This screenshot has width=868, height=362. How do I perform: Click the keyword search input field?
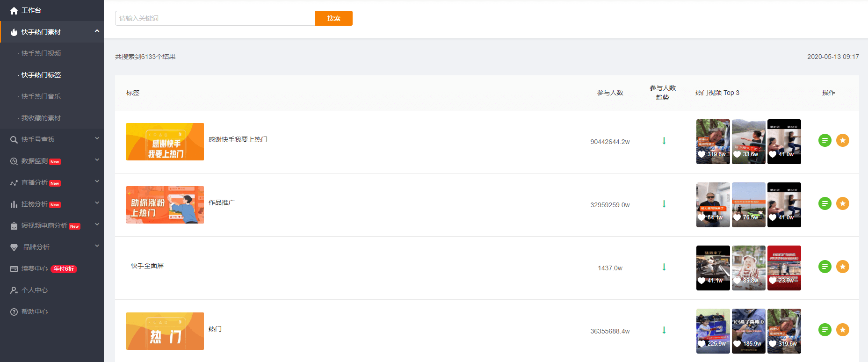215,18
